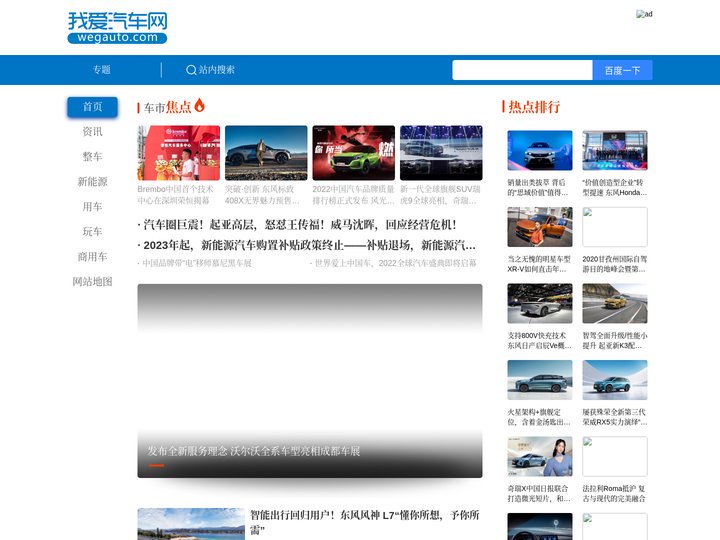720x540 pixels.
Task: Open the link 奇瑞X中国日报联合打造微光短片
Action: 539,494
